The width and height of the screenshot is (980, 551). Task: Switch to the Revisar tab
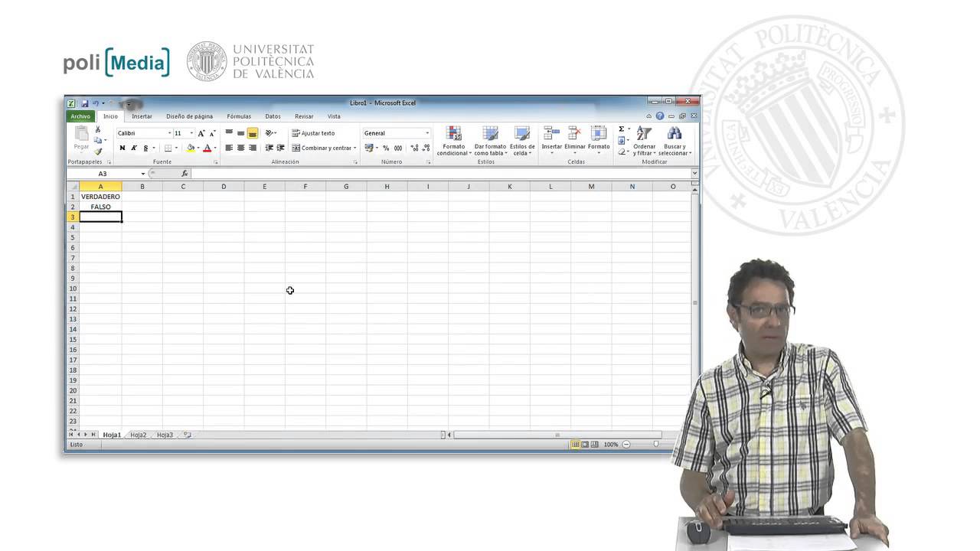pos(304,116)
